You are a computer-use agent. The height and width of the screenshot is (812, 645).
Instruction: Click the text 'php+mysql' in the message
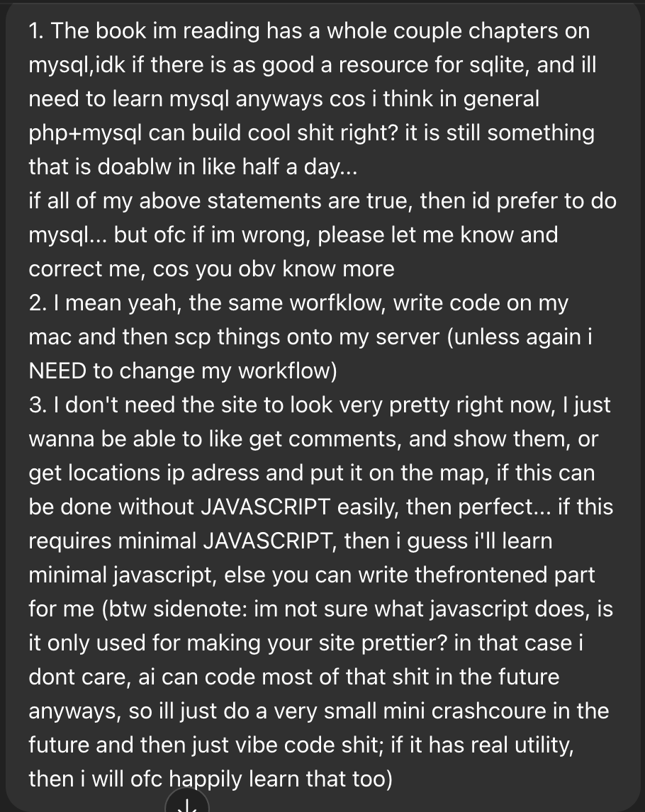pos(85,134)
